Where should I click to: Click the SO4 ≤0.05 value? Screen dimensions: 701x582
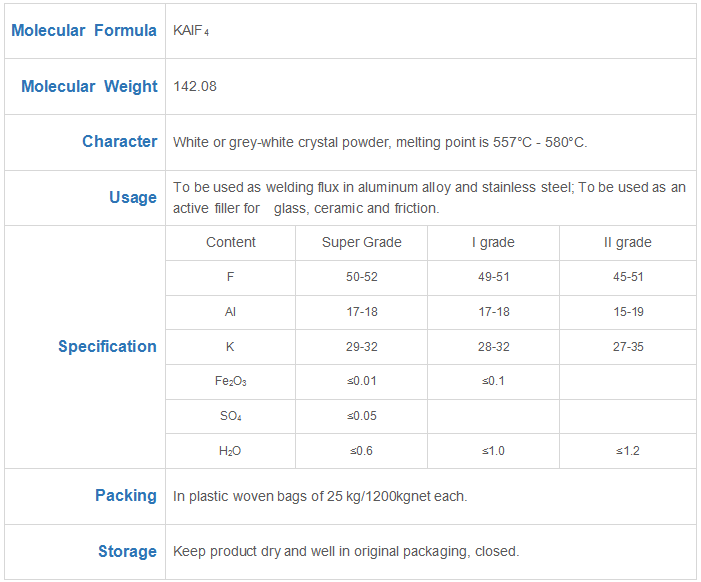(362, 416)
